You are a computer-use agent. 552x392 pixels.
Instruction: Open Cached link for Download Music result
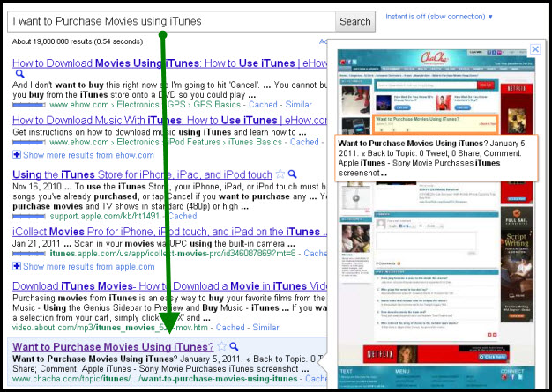coord(304,142)
